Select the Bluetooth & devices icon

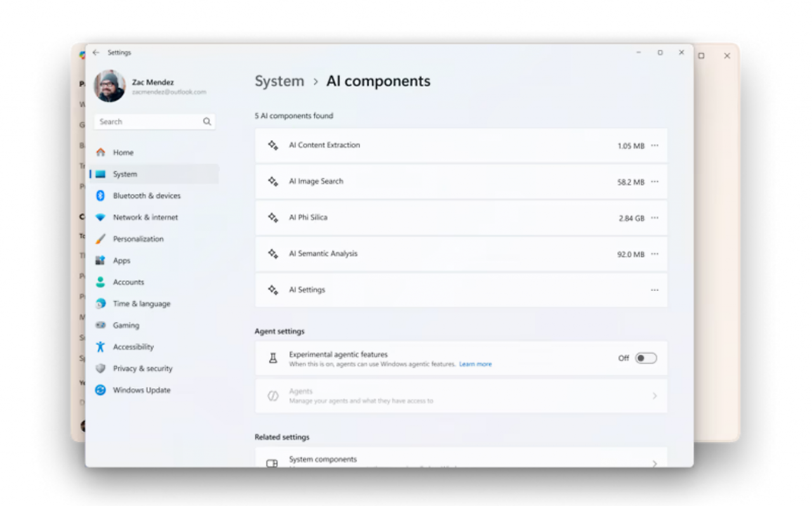pos(100,195)
